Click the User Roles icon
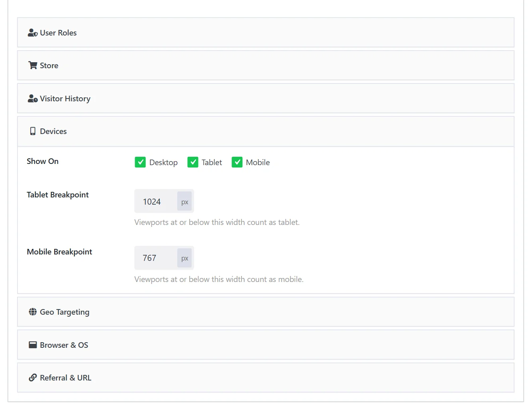This screenshot has width=532, height=410. coord(33,33)
